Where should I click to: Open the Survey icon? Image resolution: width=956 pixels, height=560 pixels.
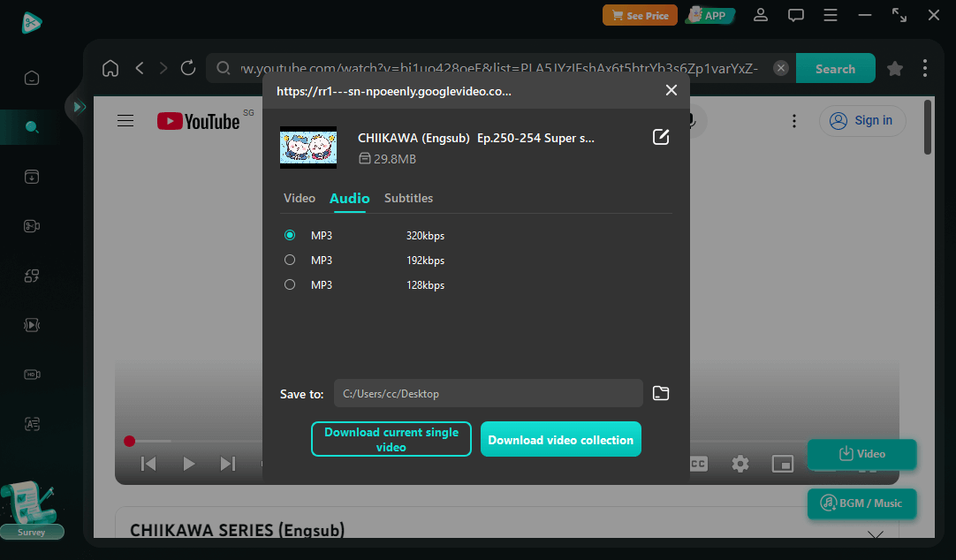coord(31,511)
